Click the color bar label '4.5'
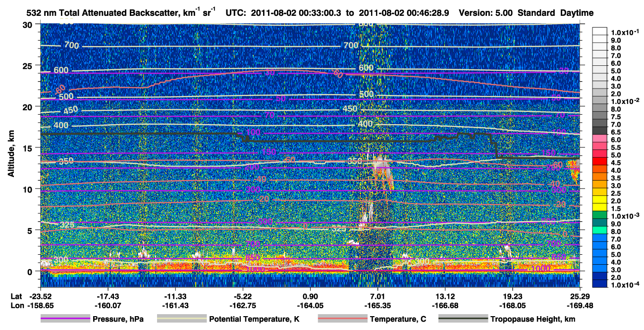 click(616, 163)
